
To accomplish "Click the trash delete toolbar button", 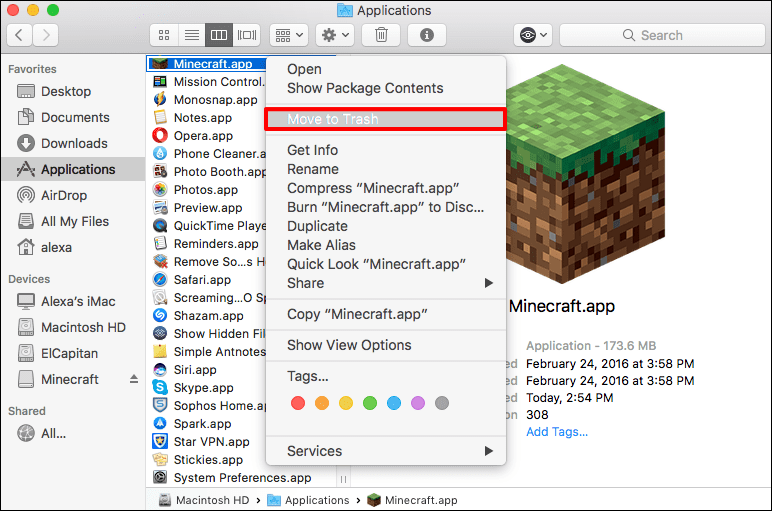I will coord(381,35).
